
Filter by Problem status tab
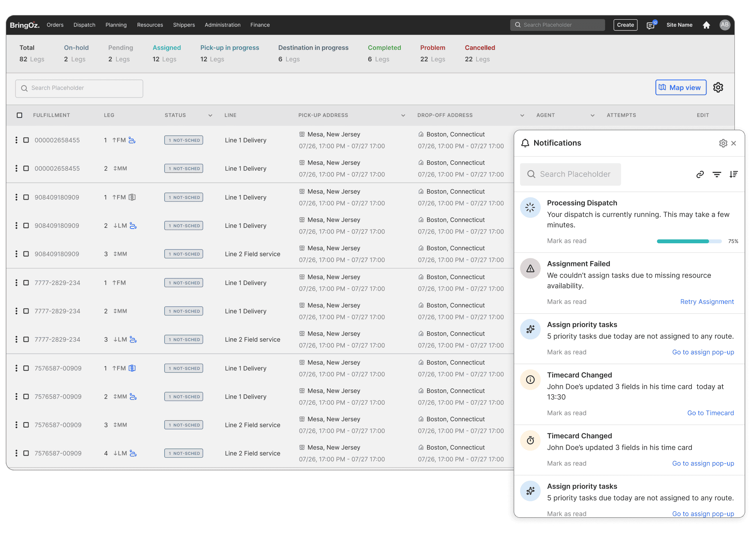[433, 53]
